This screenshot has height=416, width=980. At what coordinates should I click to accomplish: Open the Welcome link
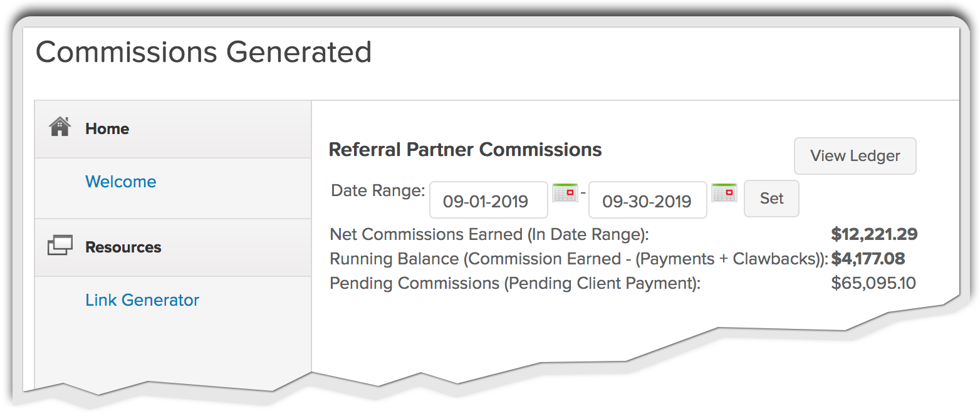pos(121,182)
